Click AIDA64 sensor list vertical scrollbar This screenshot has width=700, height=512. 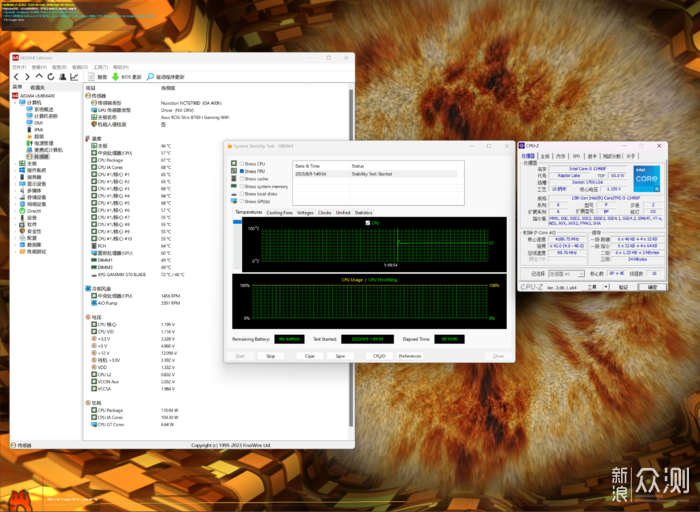click(351, 259)
